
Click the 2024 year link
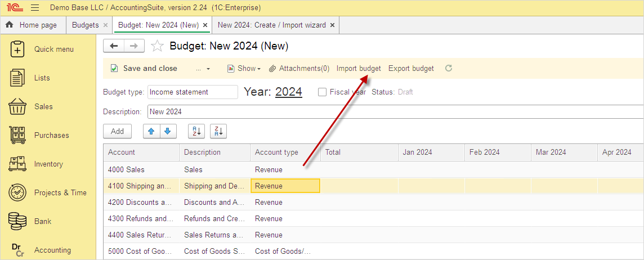[x=289, y=92]
